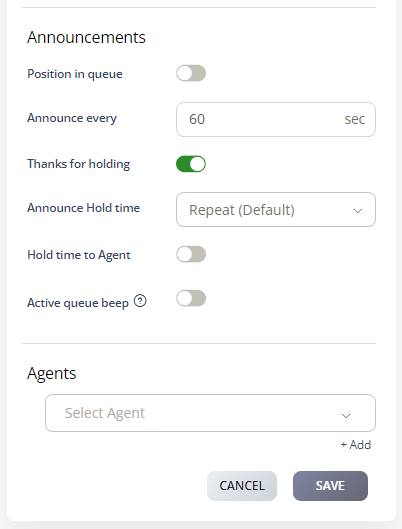
Task: Enable the Position in queue toggle
Action: [x=191, y=73]
